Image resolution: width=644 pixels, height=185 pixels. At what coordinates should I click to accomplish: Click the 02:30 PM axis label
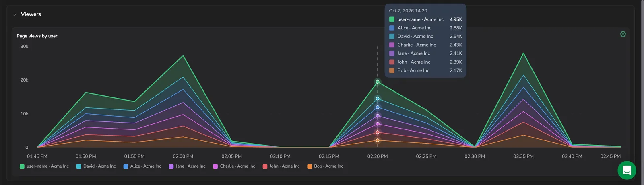tap(475, 156)
